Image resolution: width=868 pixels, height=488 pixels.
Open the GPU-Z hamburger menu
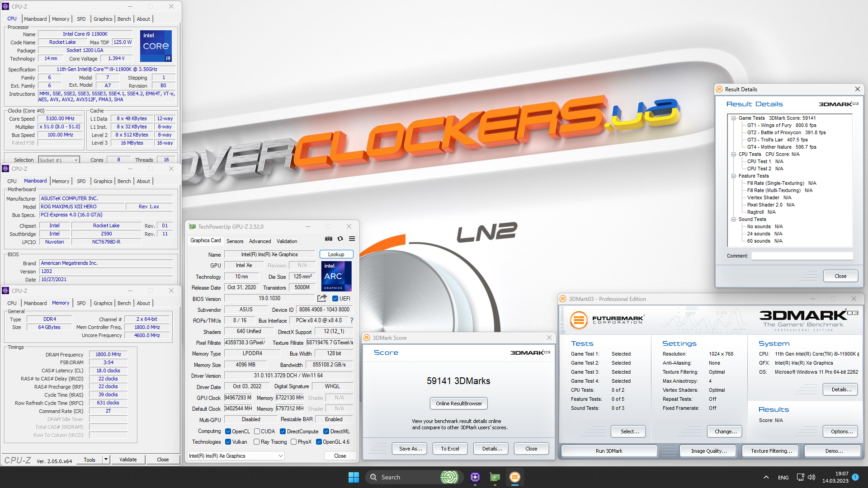[x=352, y=239]
